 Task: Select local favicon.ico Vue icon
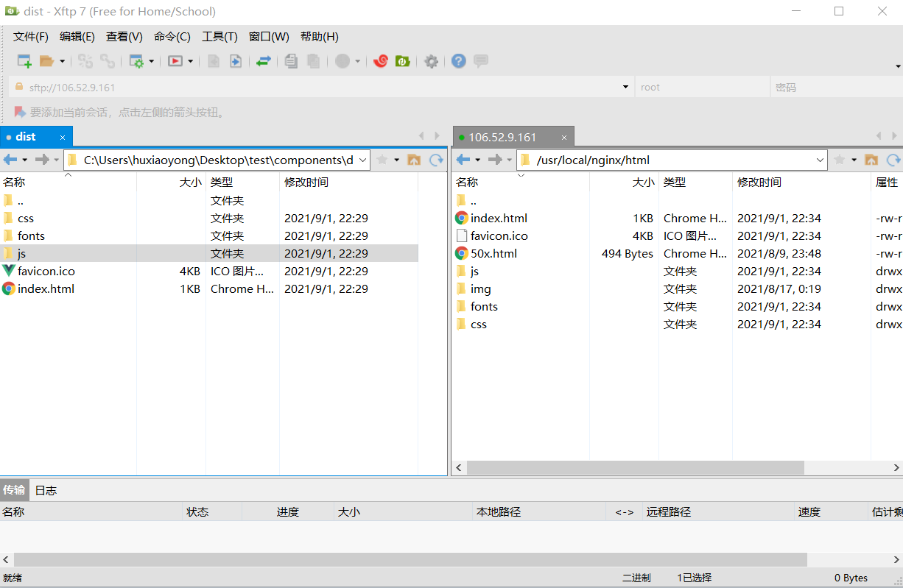[x=9, y=271]
